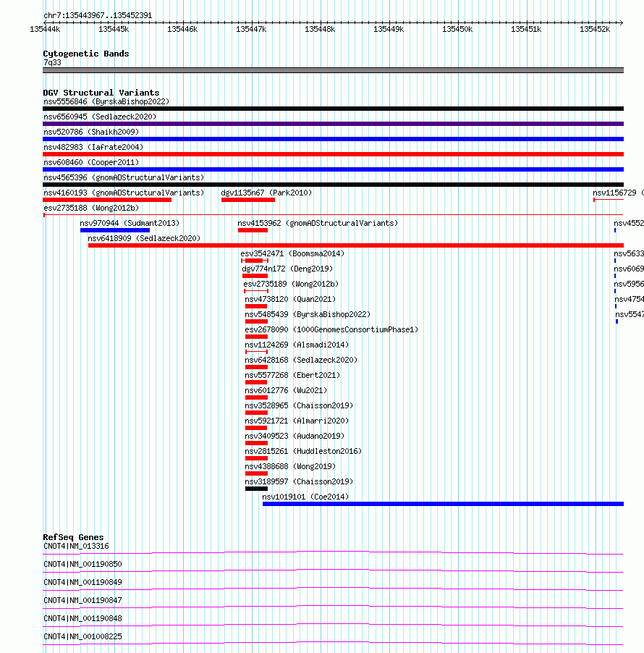Click CNOT4|NM_001008225 transcript label

click(82, 637)
